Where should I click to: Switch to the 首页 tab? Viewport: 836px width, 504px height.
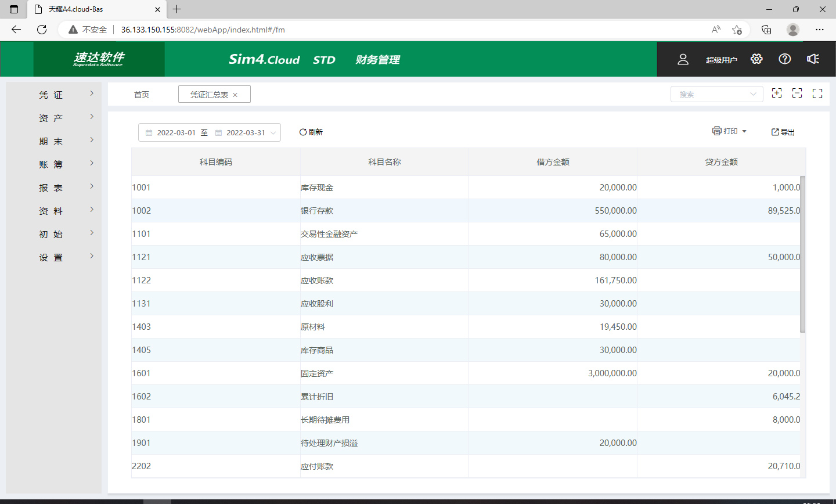(x=142, y=95)
